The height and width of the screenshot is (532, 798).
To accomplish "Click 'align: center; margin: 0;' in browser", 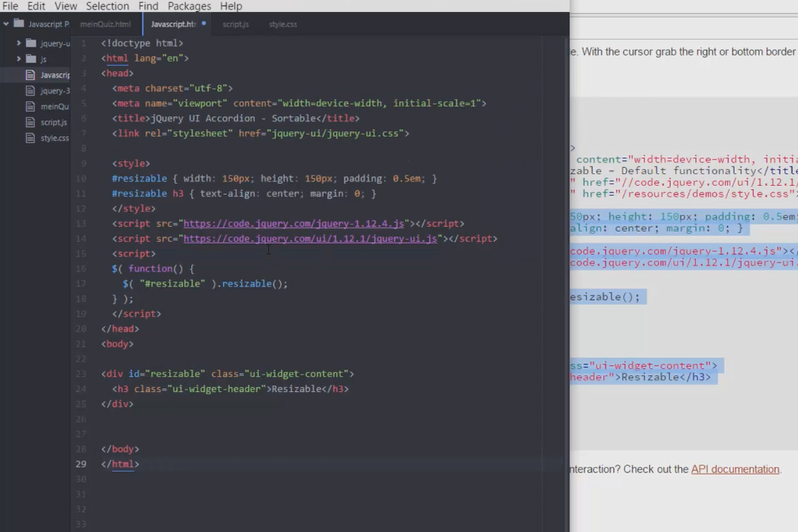I will [x=652, y=228].
